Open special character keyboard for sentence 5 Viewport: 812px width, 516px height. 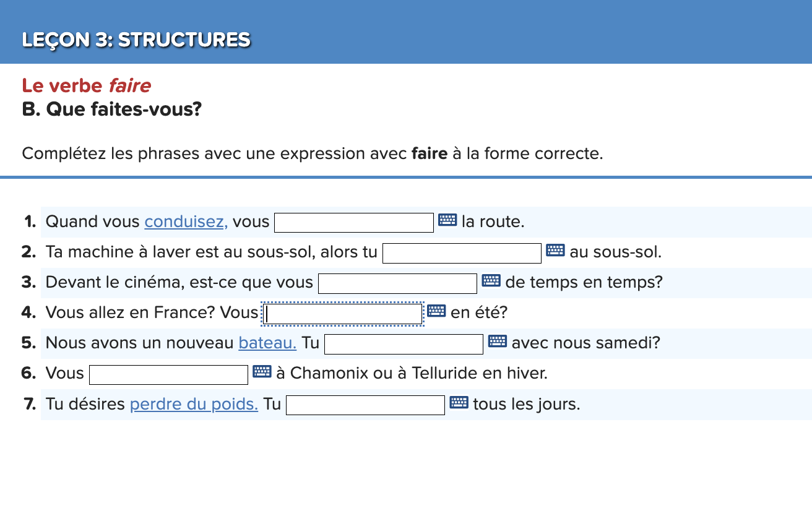click(x=496, y=341)
